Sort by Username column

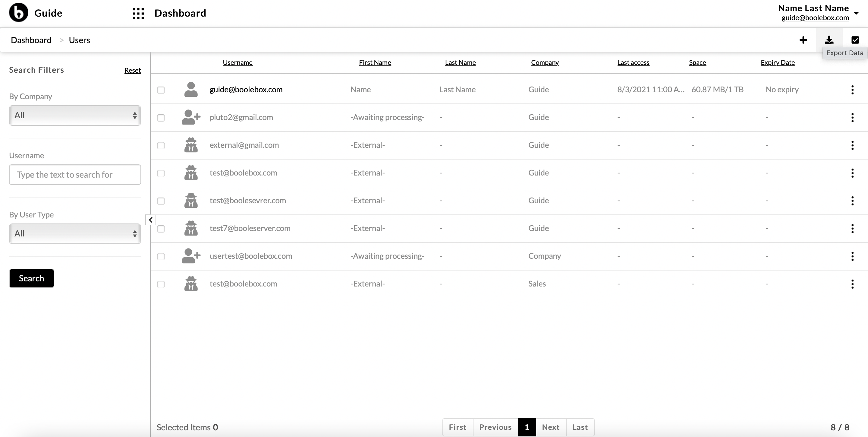click(237, 62)
